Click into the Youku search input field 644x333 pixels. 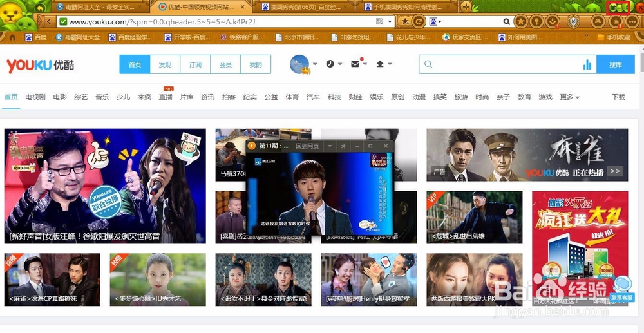(x=507, y=64)
